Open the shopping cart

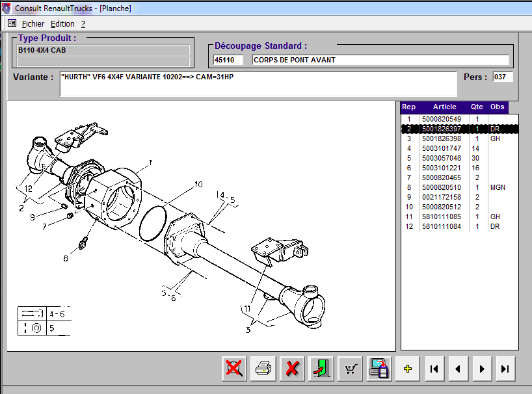[x=351, y=369]
